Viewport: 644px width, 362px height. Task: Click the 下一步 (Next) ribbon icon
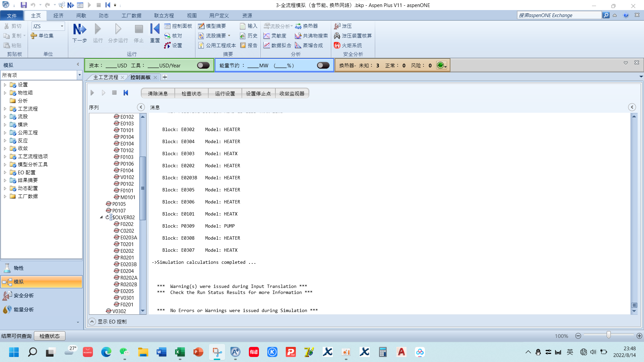pyautogui.click(x=79, y=30)
